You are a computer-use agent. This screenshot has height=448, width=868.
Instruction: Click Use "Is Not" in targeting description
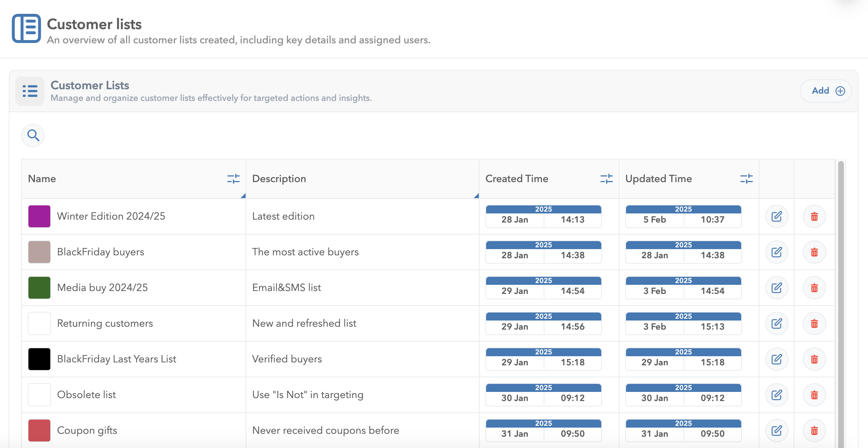(308, 395)
